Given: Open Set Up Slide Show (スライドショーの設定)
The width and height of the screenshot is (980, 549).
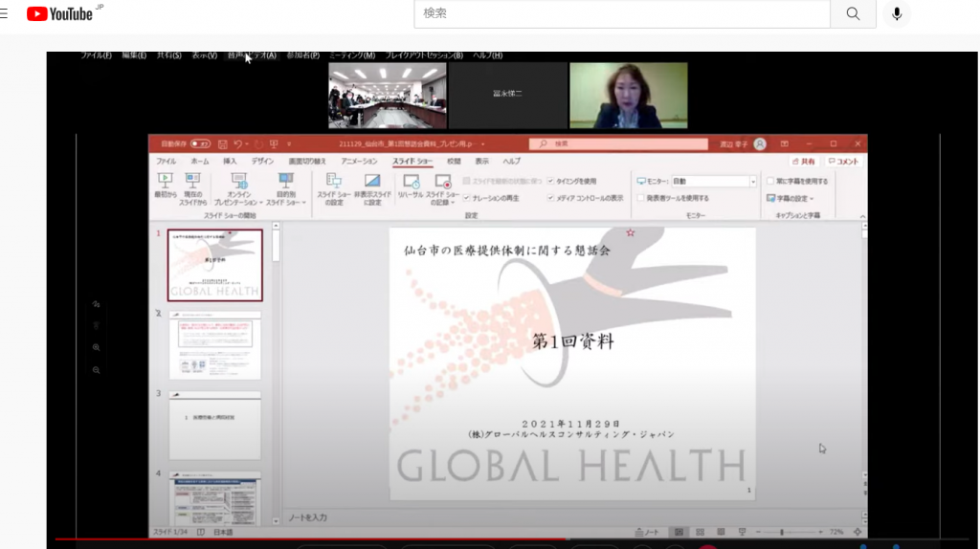Looking at the screenshot, I should click(334, 188).
